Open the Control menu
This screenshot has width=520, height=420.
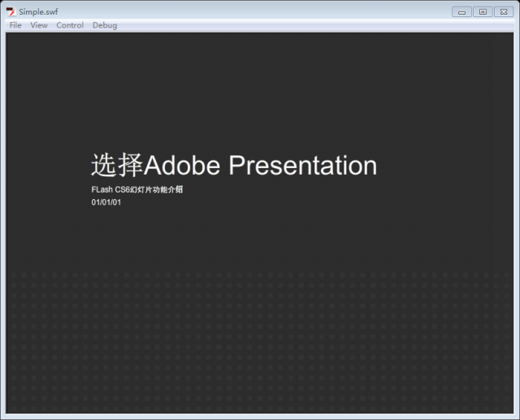(70, 25)
